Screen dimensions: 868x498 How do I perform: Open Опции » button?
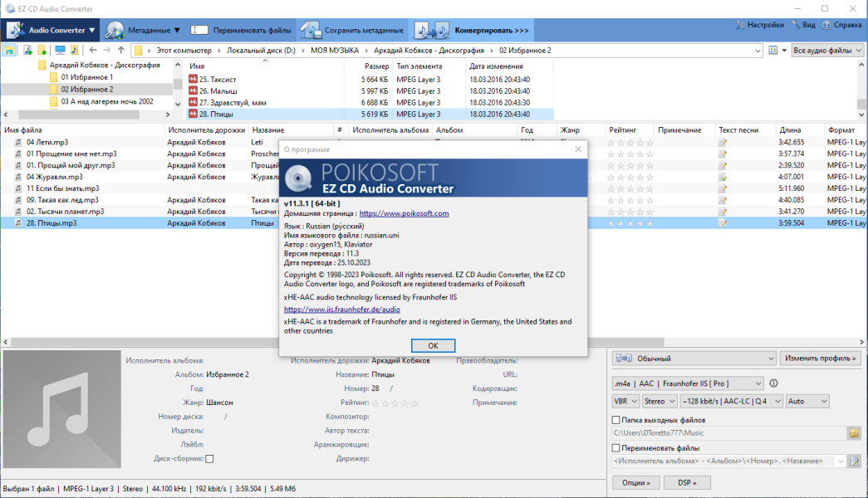pos(635,482)
